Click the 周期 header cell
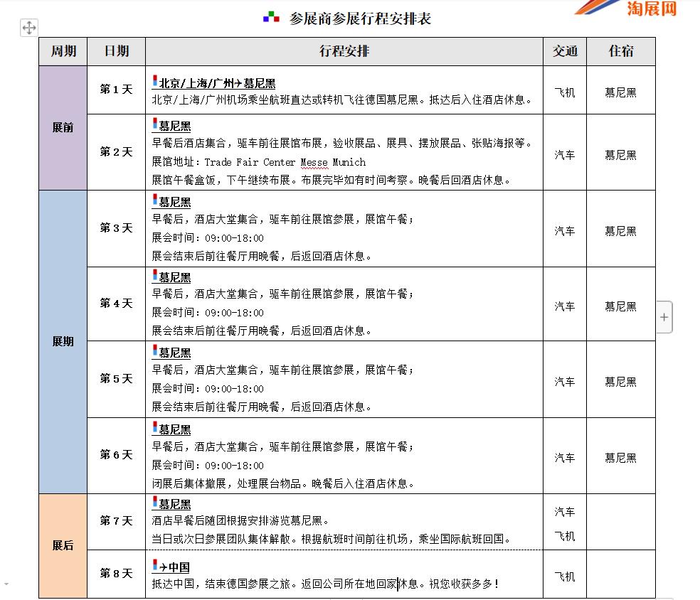The height and width of the screenshot is (600, 700). [63, 51]
